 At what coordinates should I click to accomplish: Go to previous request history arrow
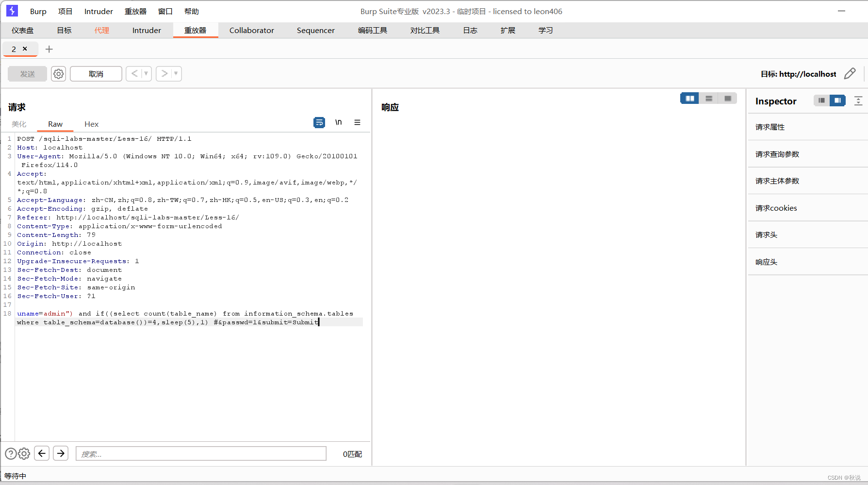[134, 74]
